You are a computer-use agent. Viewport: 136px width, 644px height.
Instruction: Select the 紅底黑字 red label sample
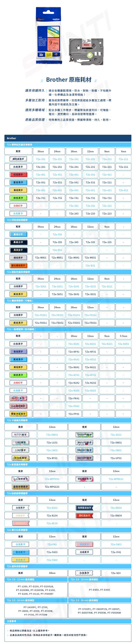click(x=18, y=175)
